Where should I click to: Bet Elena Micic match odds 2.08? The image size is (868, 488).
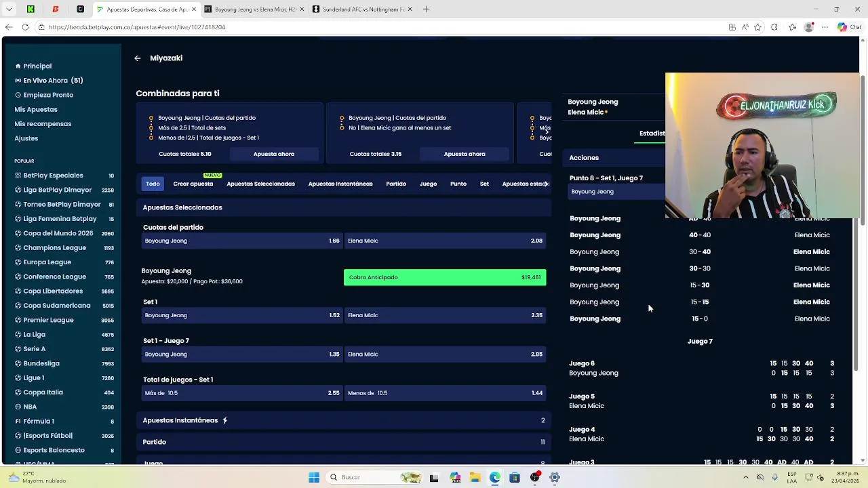(x=445, y=241)
